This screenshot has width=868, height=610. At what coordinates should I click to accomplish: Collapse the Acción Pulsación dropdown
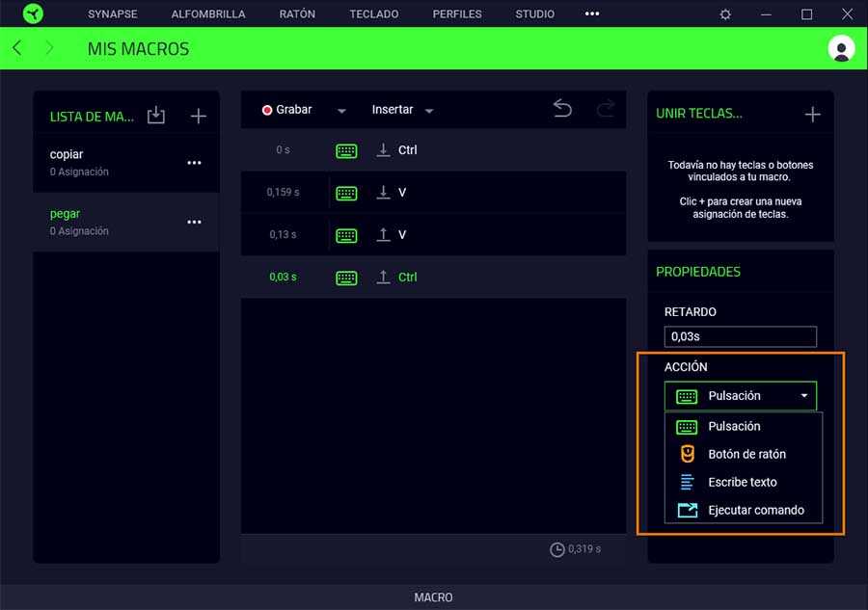click(x=803, y=396)
